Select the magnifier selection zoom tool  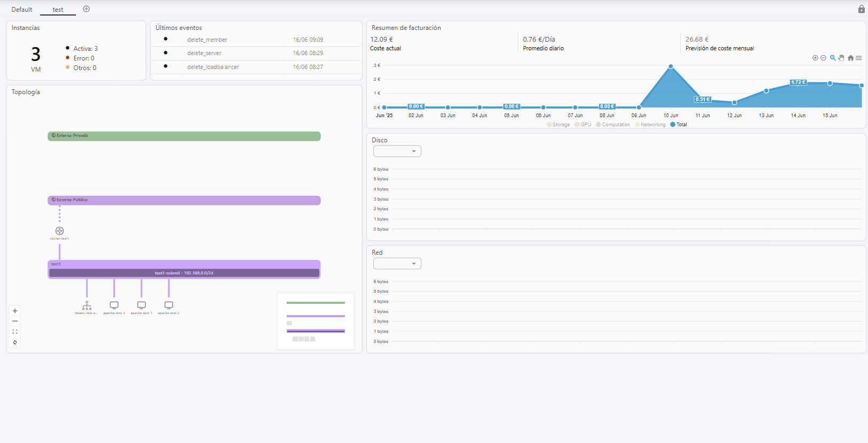coord(833,58)
